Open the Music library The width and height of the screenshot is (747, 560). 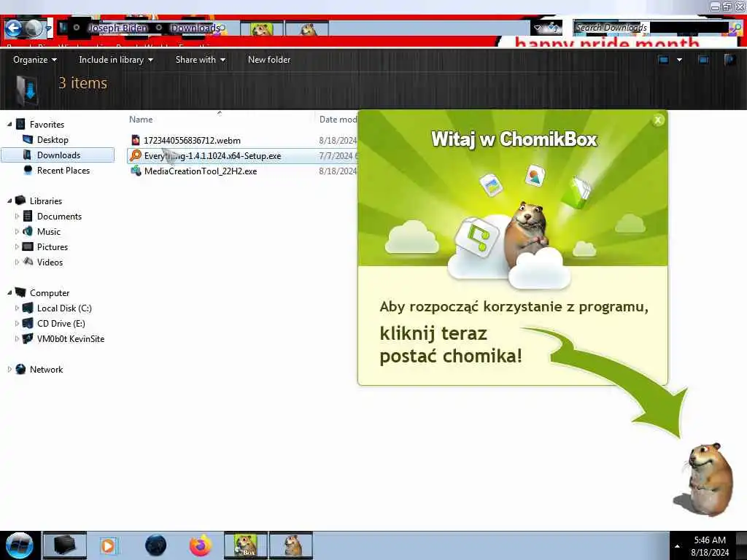49,231
